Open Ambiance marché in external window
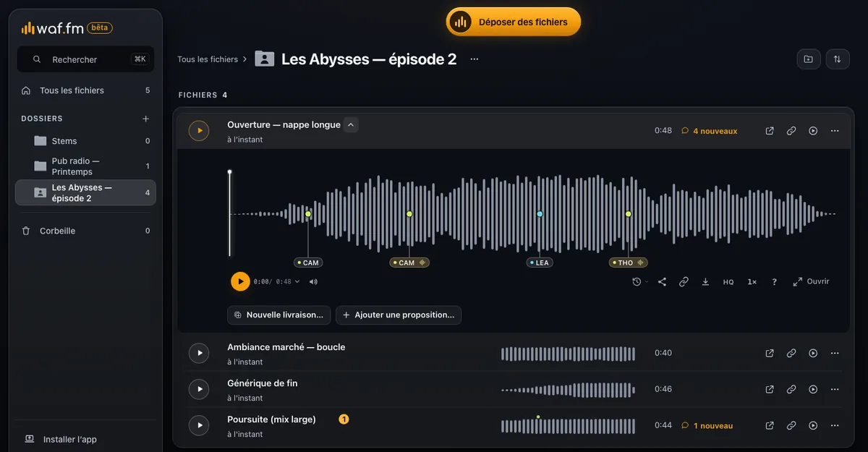Viewport: 868px width, 452px height. [770, 353]
